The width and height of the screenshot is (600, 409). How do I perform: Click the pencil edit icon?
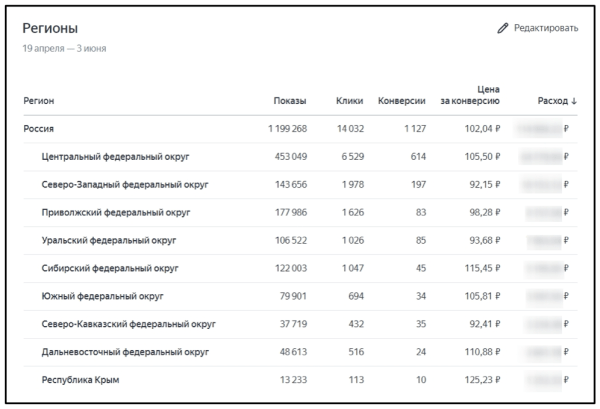click(503, 29)
